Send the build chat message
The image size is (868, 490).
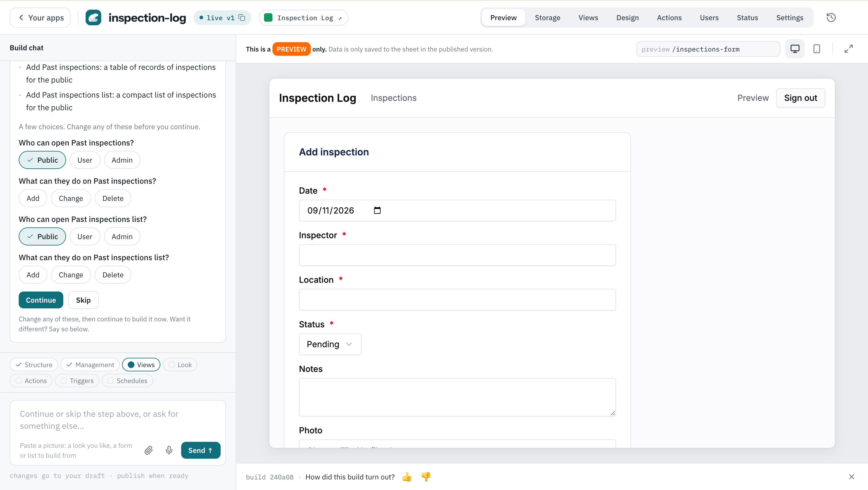(x=200, y=450)
